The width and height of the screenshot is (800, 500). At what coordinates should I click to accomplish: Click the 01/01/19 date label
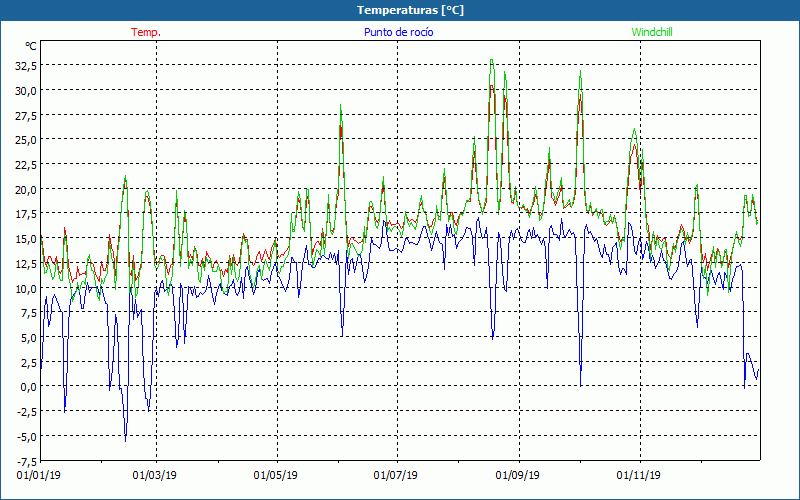coord(38,476)
